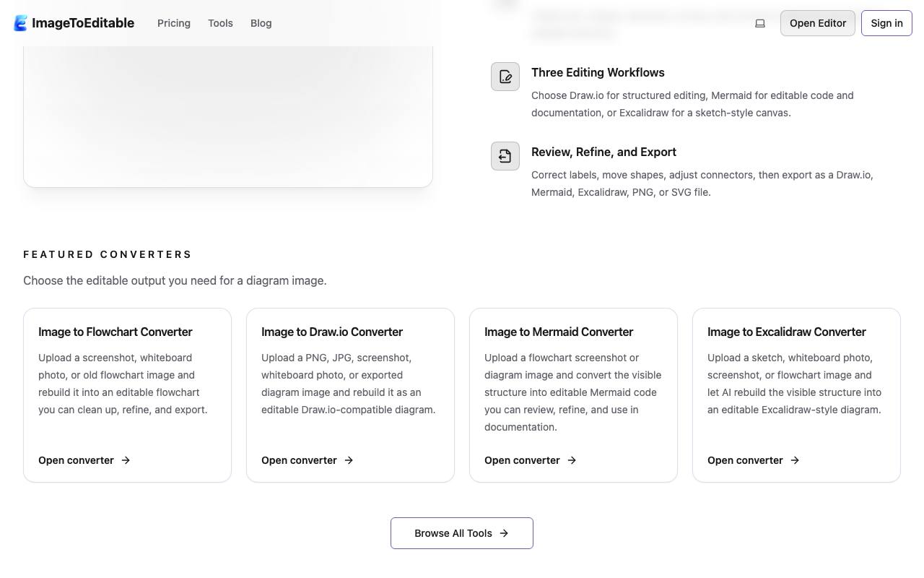Click the Three Editing Workflows heading
The height and width of the screenshot is (578, 924).
[x=598, y=72]
